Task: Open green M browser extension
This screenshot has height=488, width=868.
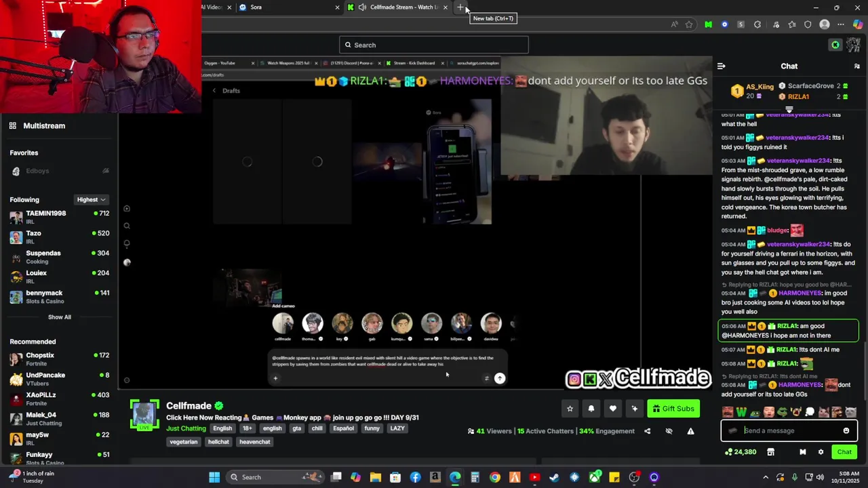Action: pos(708,24)
